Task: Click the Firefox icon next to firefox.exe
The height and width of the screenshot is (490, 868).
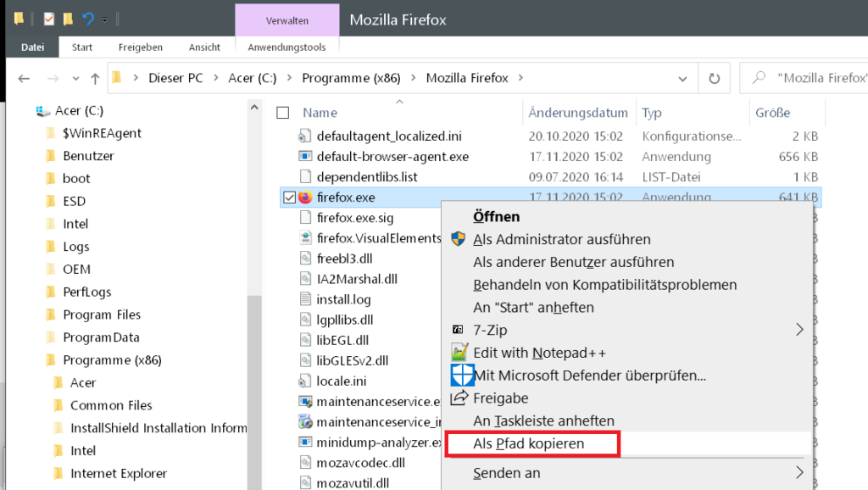Action: click(305, 197)
